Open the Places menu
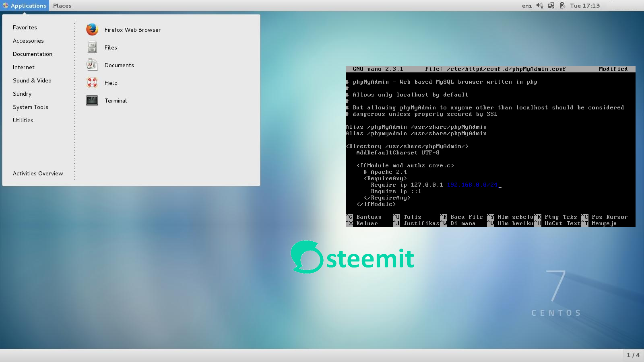This screenshot has height=362, width=644. click(x=62, y=6)
